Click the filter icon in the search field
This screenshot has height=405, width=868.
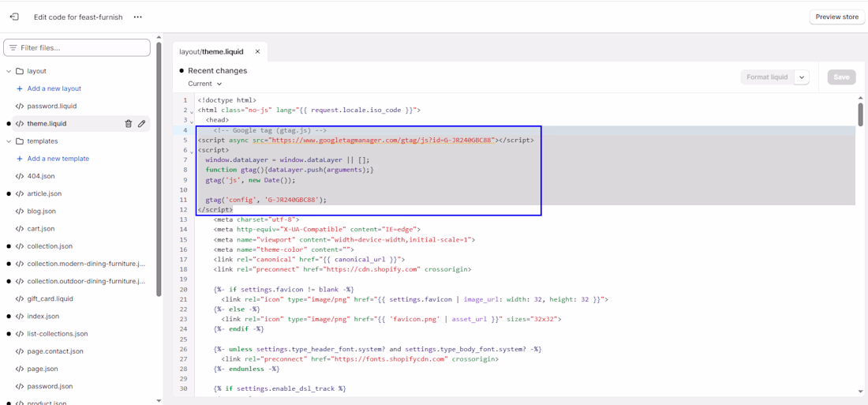[x=13, y=48]
